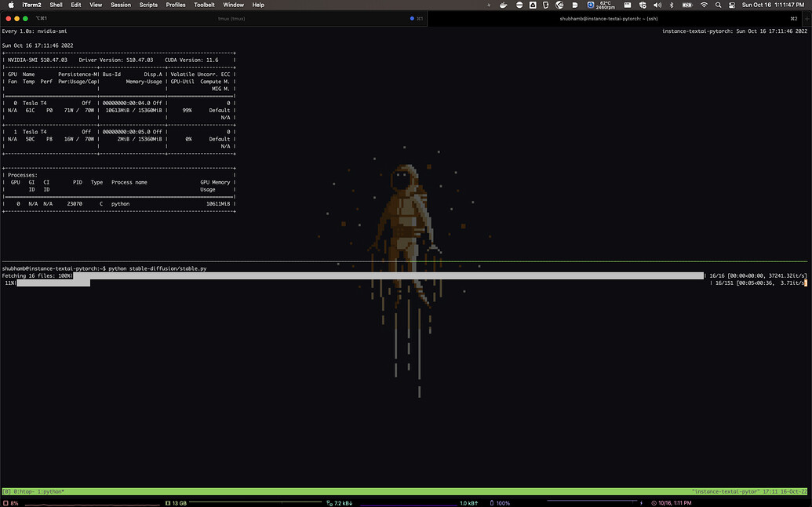
Task: Select the htop tmux window
Action: click(x=20, y=491)
